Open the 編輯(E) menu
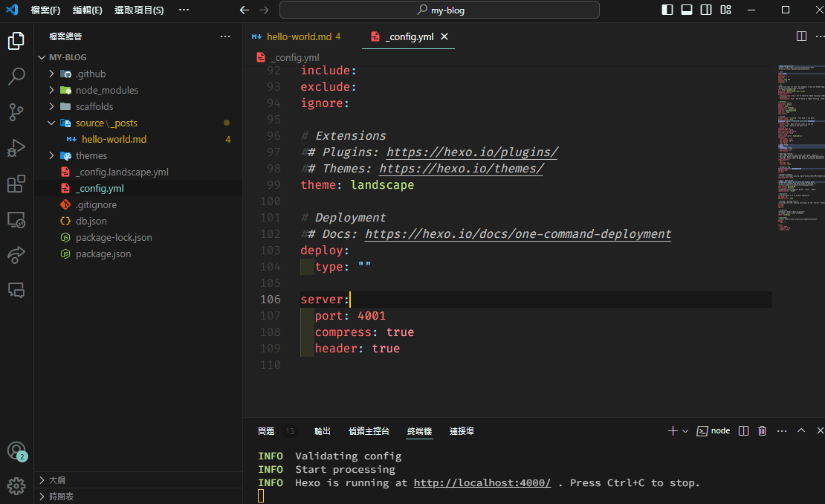This screenshot has width=825, height=504. tap(88, 10)
